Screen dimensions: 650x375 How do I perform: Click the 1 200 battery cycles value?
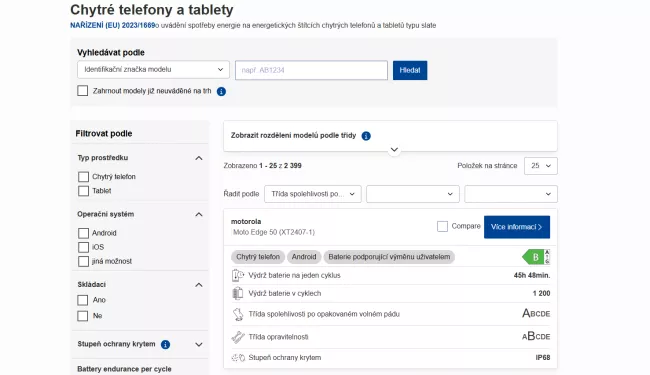click(541, 293)
